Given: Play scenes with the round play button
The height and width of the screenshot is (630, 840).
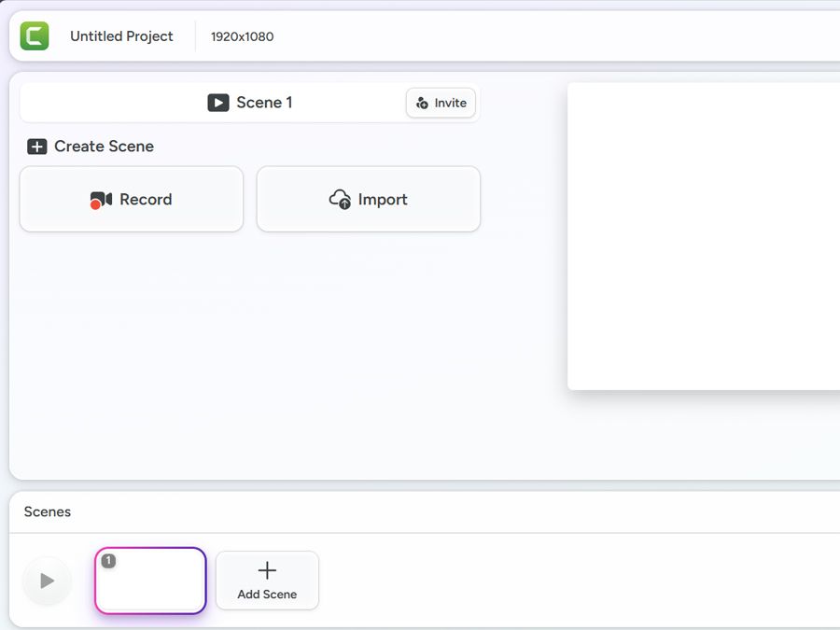Looking at the screenshot, I should [47, 581].
